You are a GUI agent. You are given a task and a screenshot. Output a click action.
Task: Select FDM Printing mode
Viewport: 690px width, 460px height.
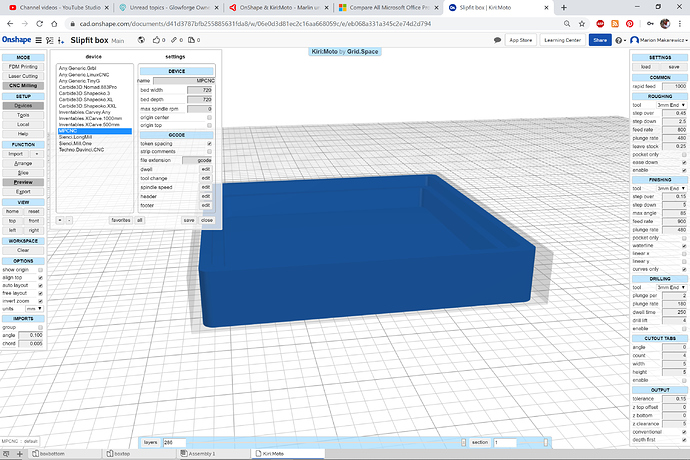click(23, 67)
